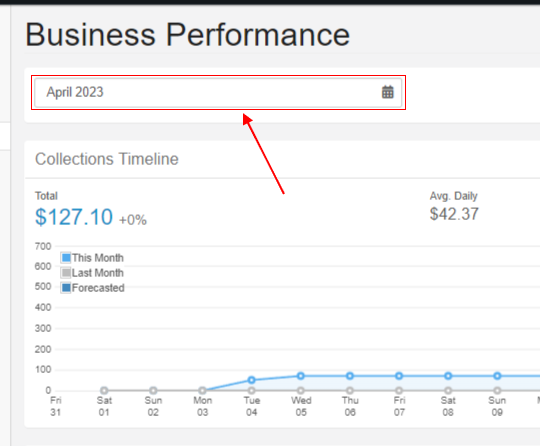Click the $127.10 total amount

(x=74, y=217)
